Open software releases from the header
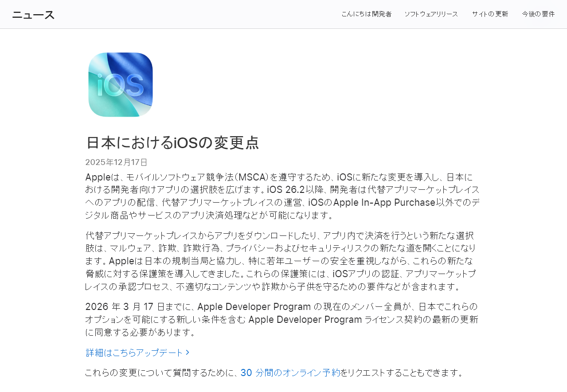 click(x=431, y=14)
